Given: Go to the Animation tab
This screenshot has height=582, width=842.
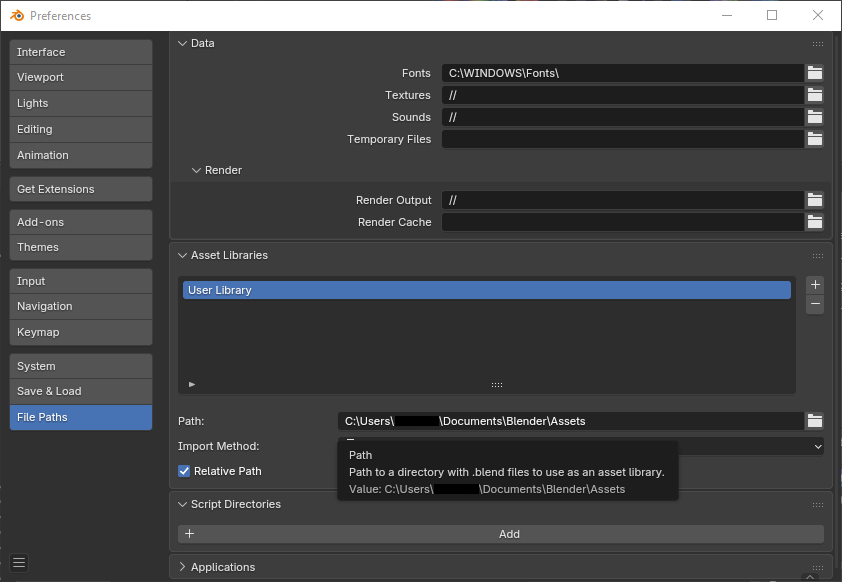Looking at the screenshot, I should pyautogui.click(x=81, y=155).
